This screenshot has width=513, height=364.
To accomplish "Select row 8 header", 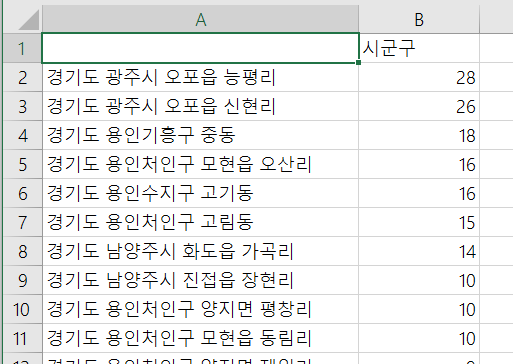I will [x=22, y=251].
